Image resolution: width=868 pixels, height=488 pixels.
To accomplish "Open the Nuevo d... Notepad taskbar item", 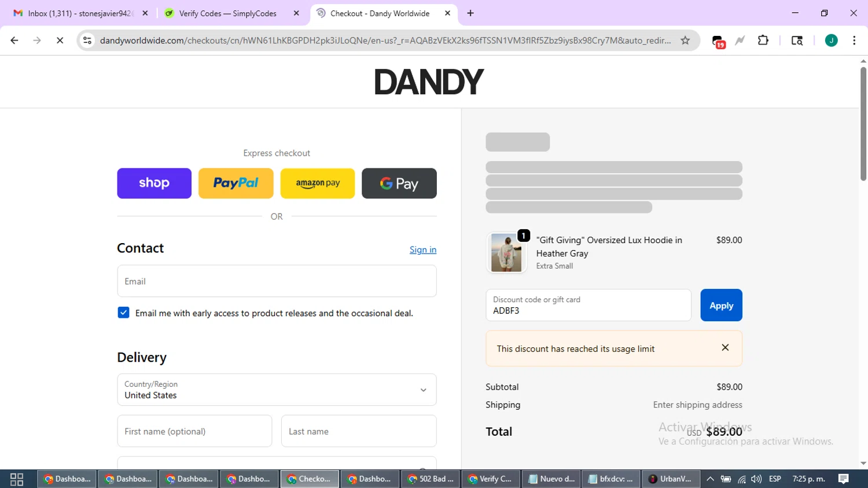I will click(551, 479).
